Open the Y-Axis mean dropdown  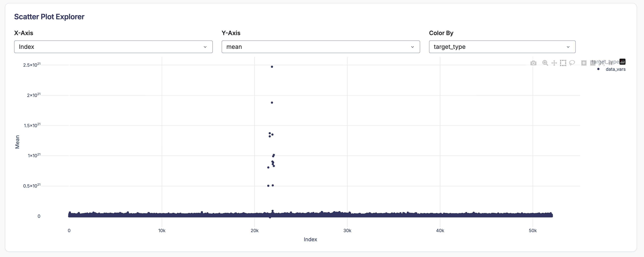pos(321,47)
